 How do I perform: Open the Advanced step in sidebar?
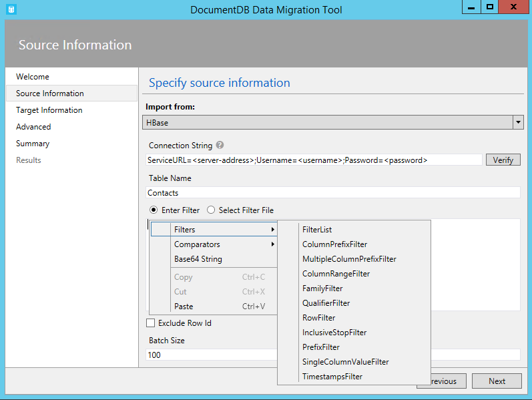pos(33,127)
